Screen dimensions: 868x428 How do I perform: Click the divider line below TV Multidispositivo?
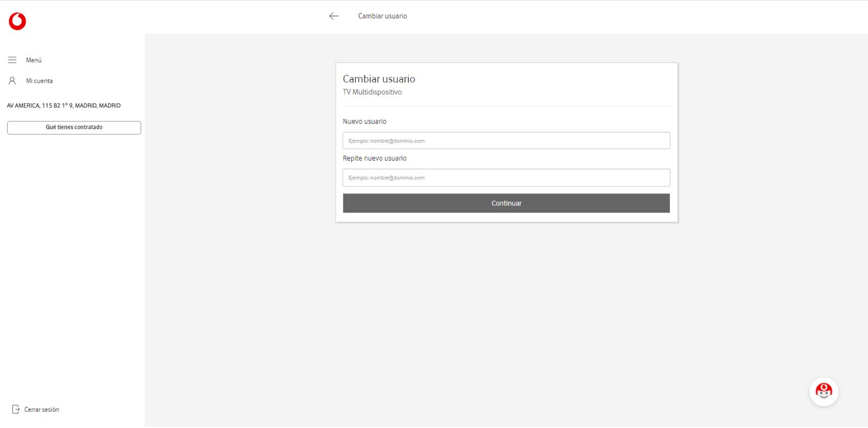[506, 106]
